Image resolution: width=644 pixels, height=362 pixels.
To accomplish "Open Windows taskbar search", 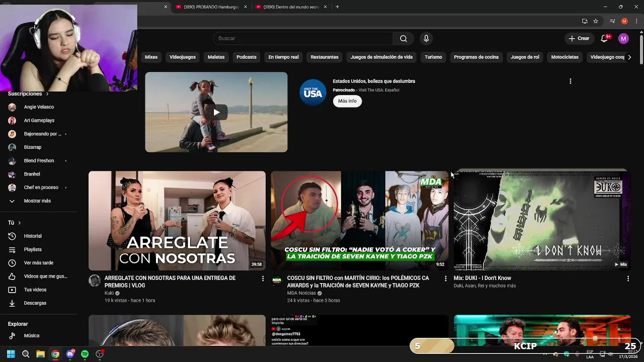I will point(26,354).
